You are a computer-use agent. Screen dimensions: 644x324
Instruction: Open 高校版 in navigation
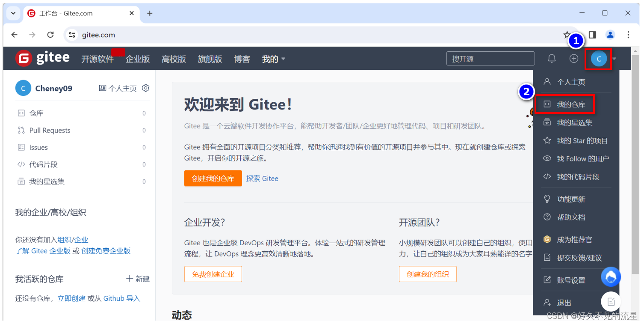click(174, 59)
